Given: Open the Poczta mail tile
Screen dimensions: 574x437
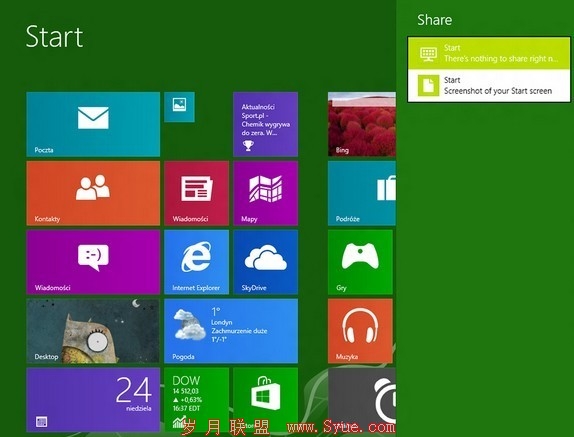Looking at the screenshot, I should 93,124.
